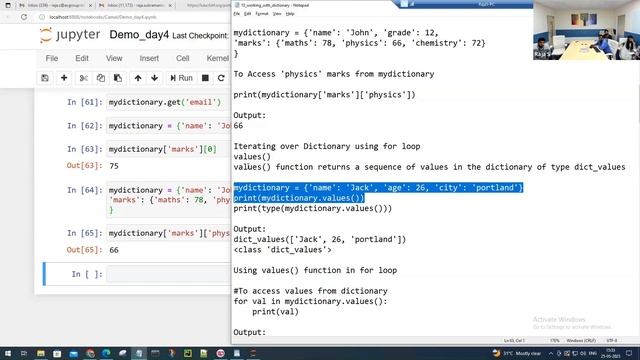This screenshot has width=640, height=360.
Task: Open Jupyter View menu
Action: pos(114,58)
